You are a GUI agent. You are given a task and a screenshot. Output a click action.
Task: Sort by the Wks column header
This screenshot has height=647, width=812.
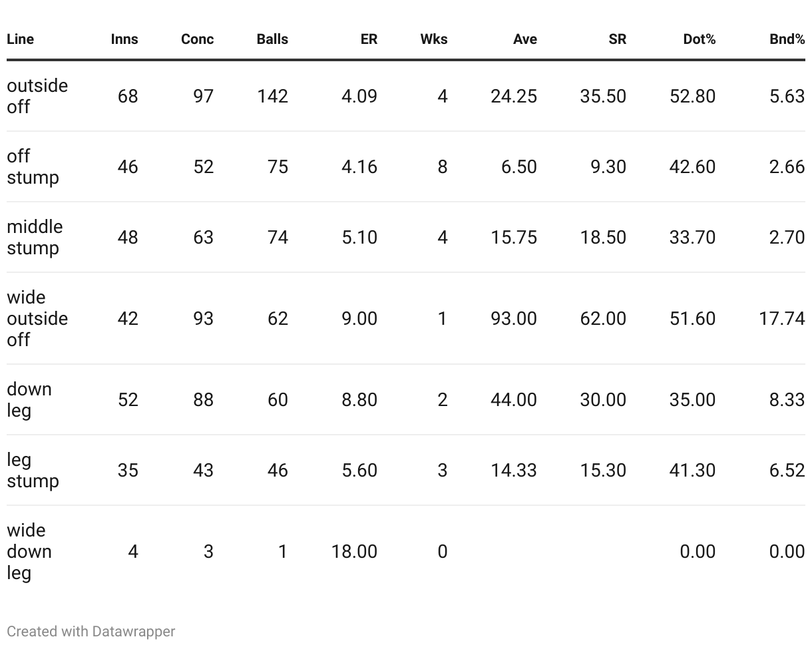tap(434, 39)
